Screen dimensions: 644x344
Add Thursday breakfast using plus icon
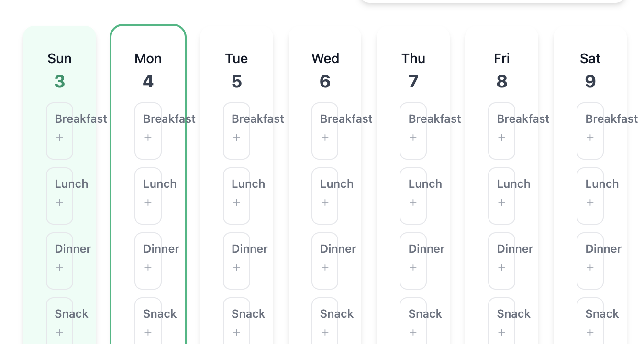coord(413,138)
